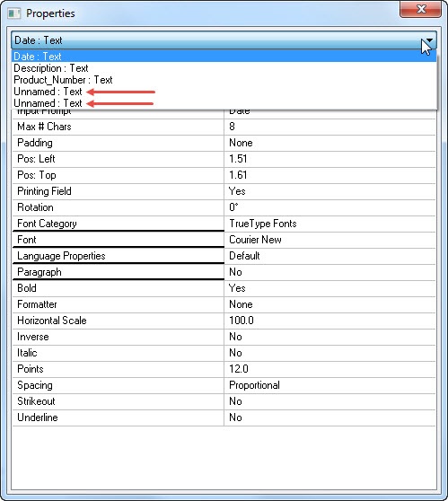Image resolution: width=448 pixels, height=501 pixels.
Task: Close the Properties window
Action: coord(420,9)
